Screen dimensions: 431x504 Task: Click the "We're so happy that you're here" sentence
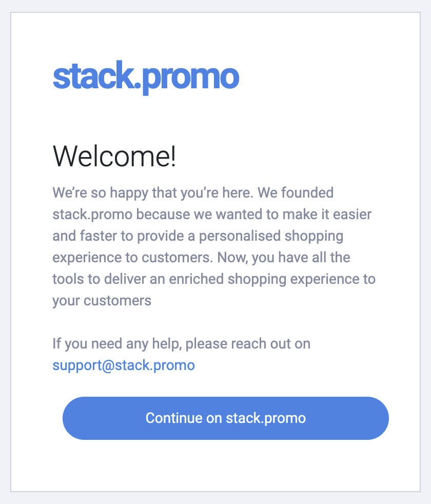pyautogui.click(x=153, y=193)
